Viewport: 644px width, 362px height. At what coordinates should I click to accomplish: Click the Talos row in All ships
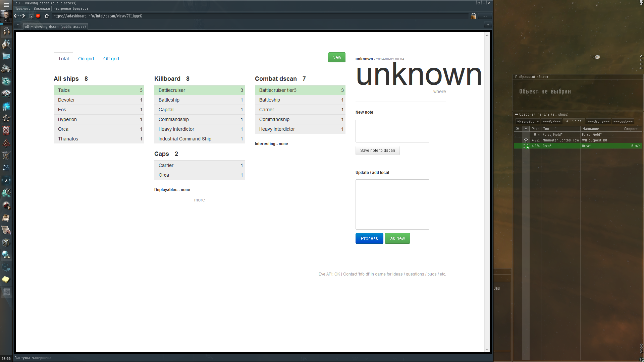click(x=99, y=90)
